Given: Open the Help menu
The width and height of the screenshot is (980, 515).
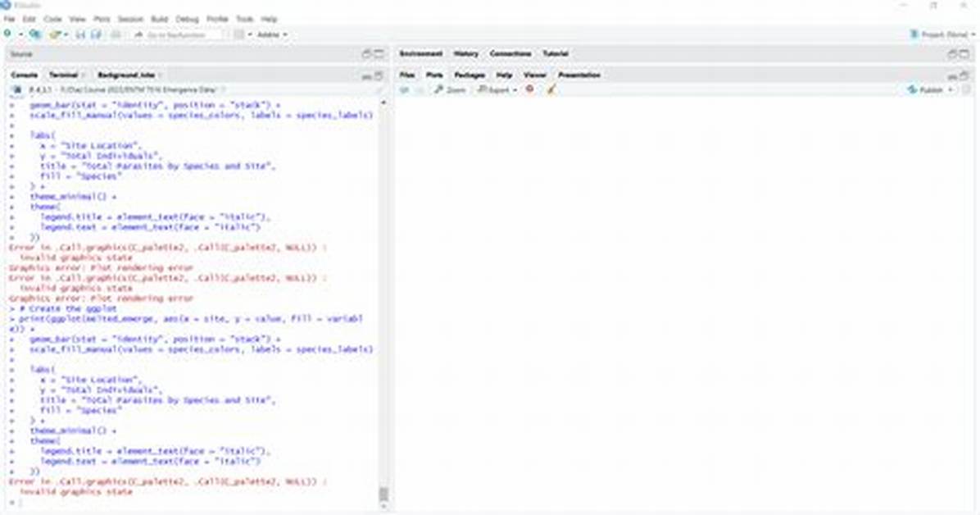Looking at the screenshot, I should [x=269, y=20].
